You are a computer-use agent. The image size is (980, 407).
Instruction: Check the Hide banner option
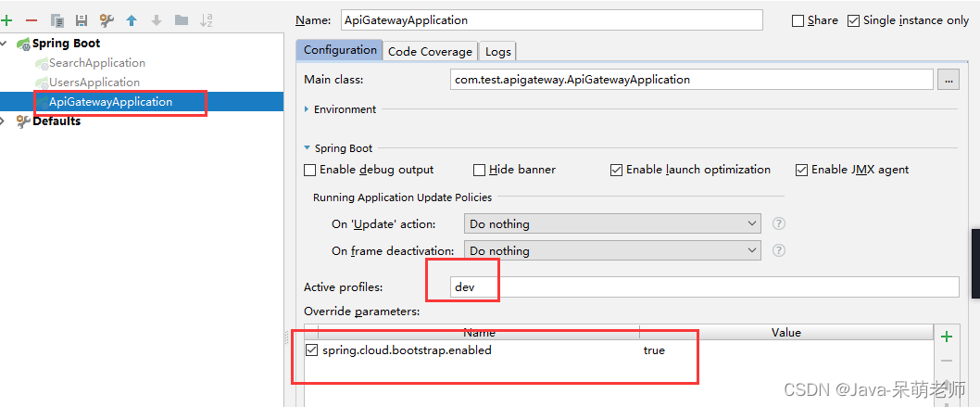[479, 170]
